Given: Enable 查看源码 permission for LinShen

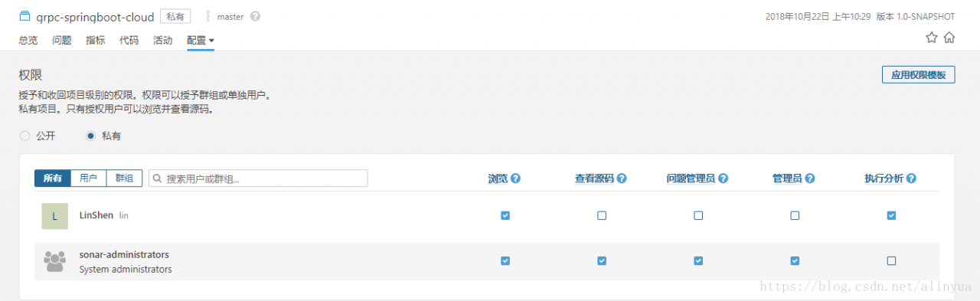Looking at the screenshot, I should click(x=602, y=215).
